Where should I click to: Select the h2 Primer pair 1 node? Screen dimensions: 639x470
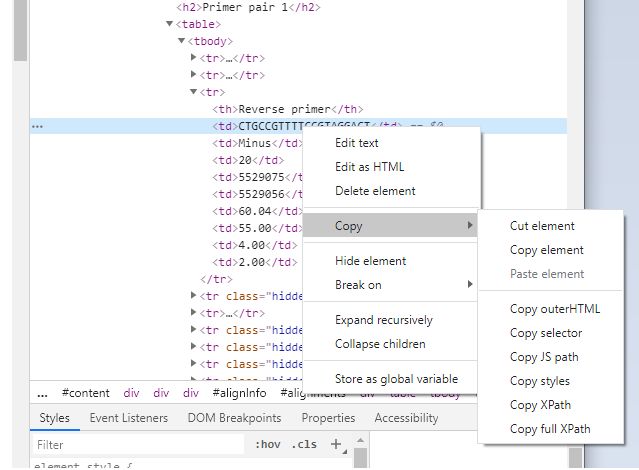click(248, 7)
